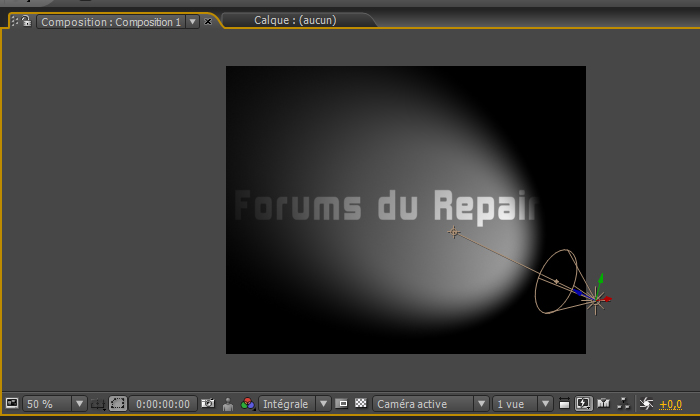Open the Caméra active view dropdown
The height and width of the screenshot is (420, 700).
pyautogui.click(x=430, y=404)
